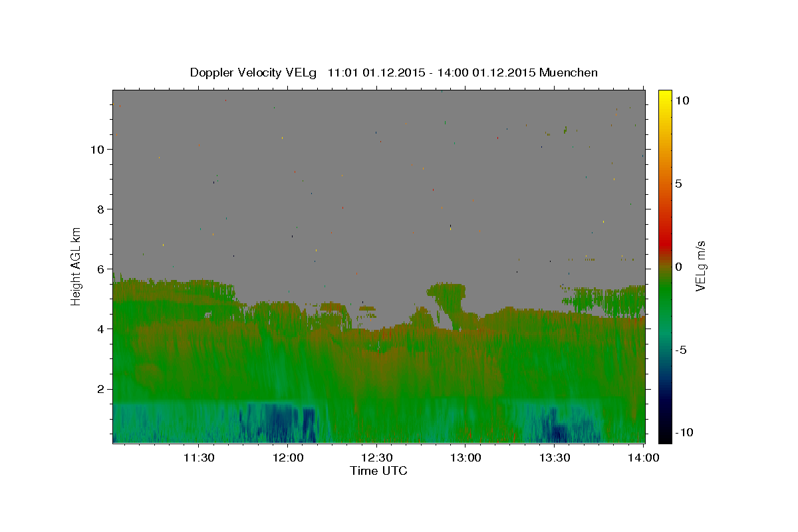This screenshot has height=532, width=798.
Task: Click the colorbar value 10 at top
Action: click(682, 100)
